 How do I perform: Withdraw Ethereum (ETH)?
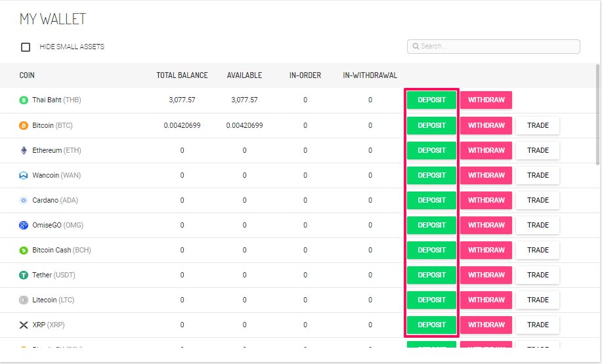[x=486, y=150]
